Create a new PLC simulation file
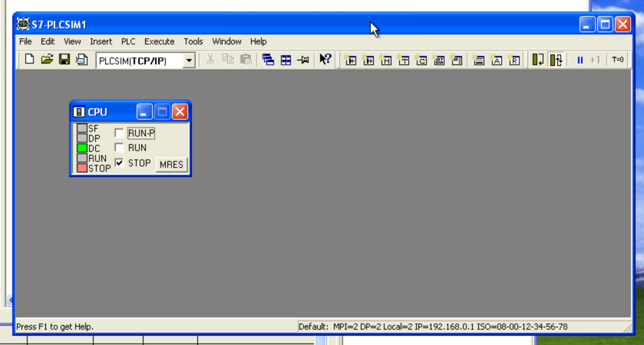644x345 pixels. (30, 59)
